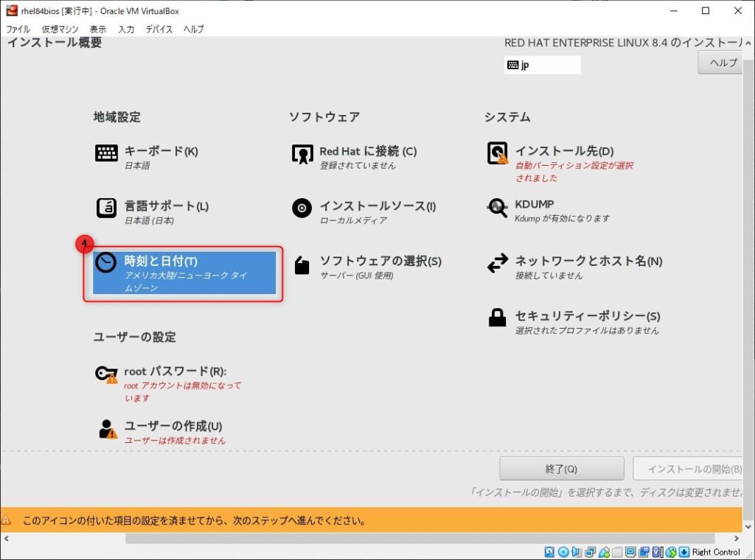Viewport: 755px width, 560px height.
Task: Click the optical disc status bar icon
Action: (x=563, y=552)
